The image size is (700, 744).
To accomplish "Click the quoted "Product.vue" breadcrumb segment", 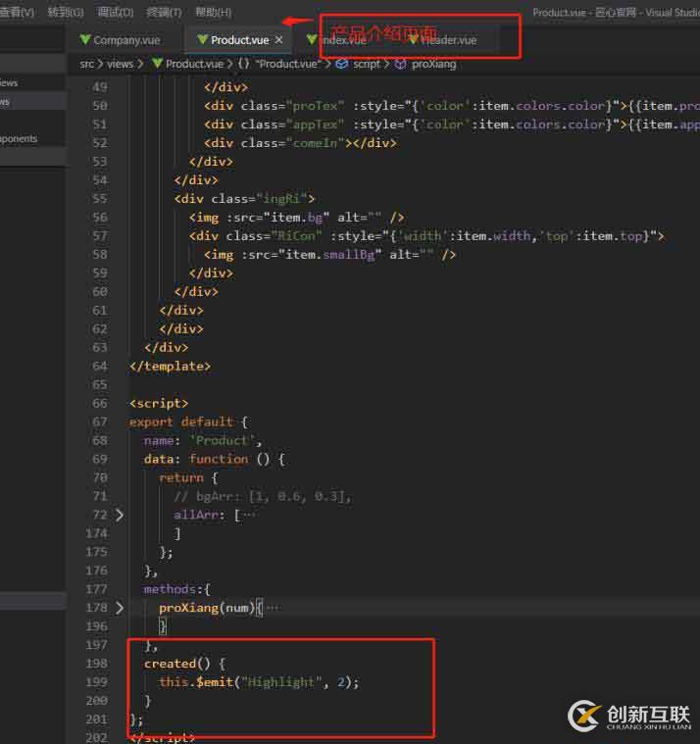I will click(288, 64).
